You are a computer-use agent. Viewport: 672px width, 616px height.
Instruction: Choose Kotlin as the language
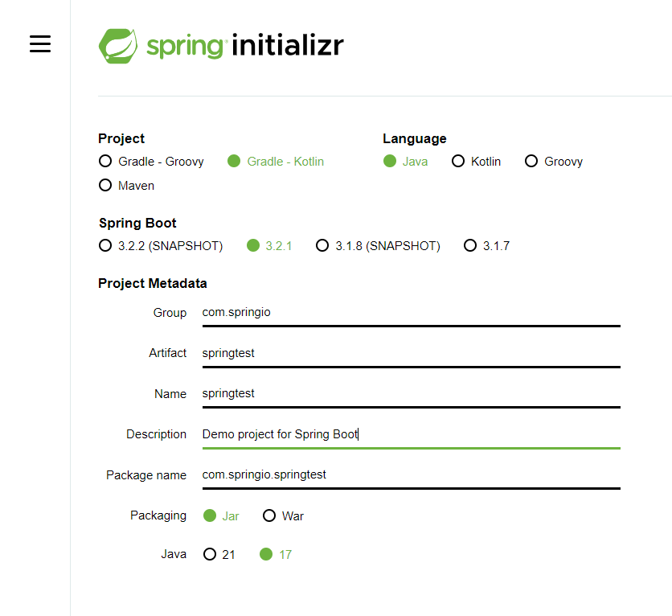(x=458, y=161)
